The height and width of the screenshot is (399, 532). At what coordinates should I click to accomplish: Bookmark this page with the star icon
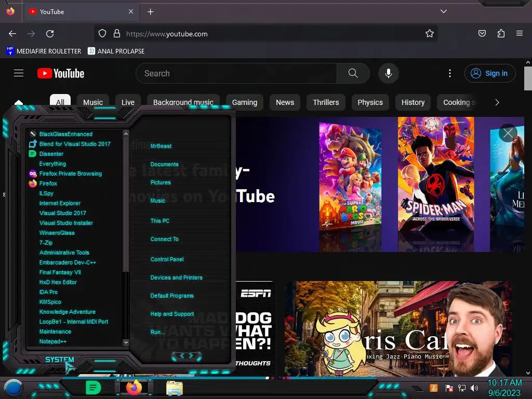pos(430,34)
